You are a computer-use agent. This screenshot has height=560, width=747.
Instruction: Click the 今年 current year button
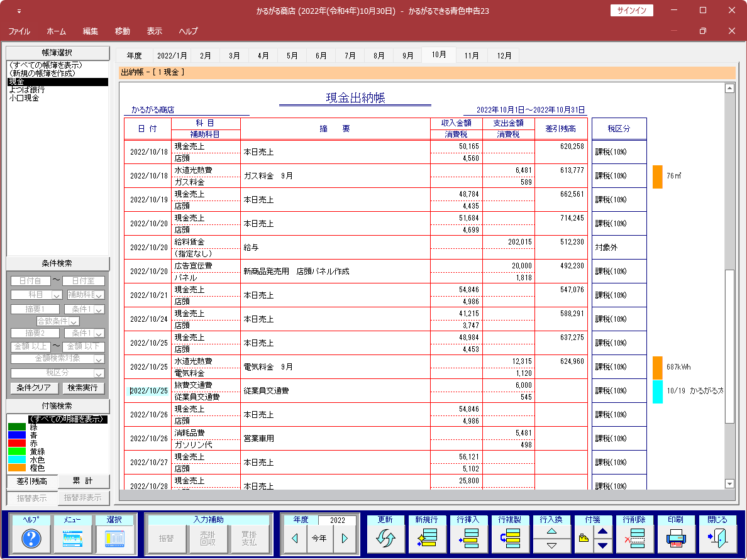click(x=319, y=539)
